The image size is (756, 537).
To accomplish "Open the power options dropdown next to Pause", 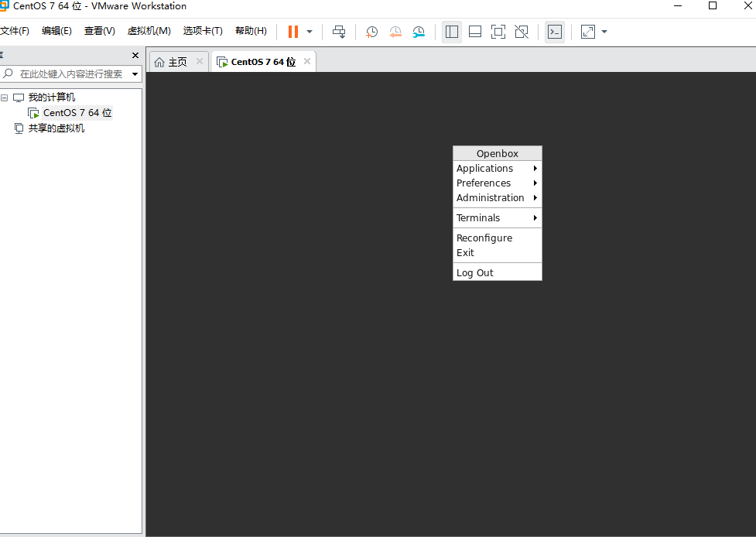I will [310, 32].
